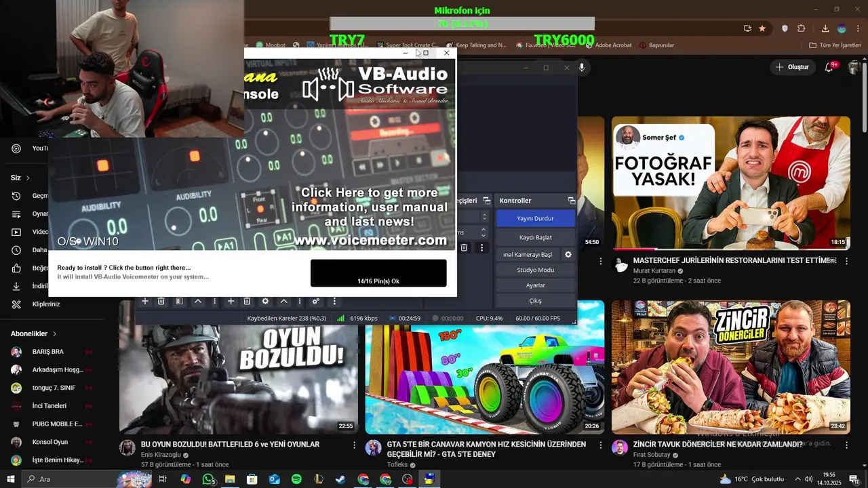868x488 pixels.
Task: Open Murat Kurtaran channel name link
Action: tap(654, 270)
